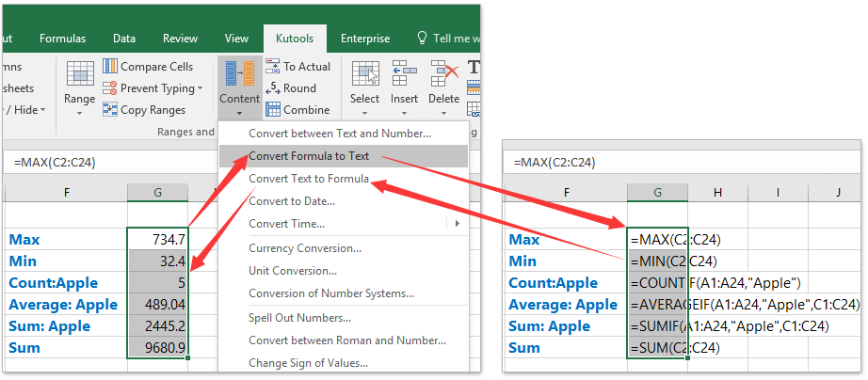Click the To Actual button
Screen dimensions: 868x380
[297, 67]
